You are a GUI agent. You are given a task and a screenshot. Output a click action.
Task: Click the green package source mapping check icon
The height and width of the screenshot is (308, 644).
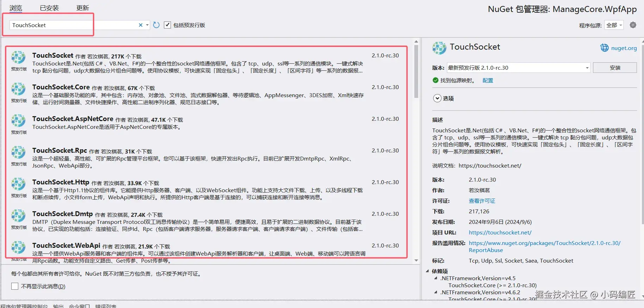pyautogui.click(x=435, y=80)
